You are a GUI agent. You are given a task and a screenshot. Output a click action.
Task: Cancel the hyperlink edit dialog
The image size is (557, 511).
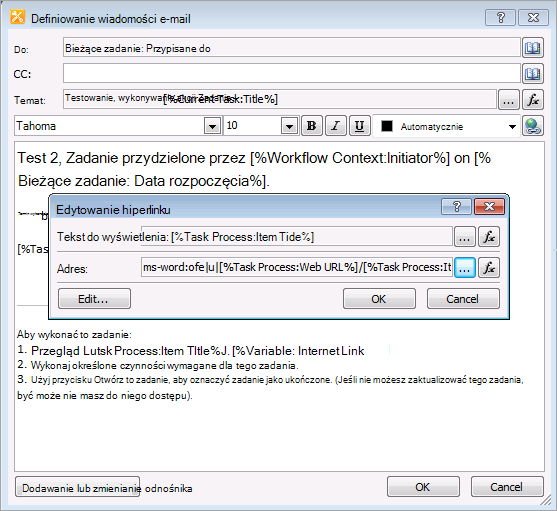(463, 299)
